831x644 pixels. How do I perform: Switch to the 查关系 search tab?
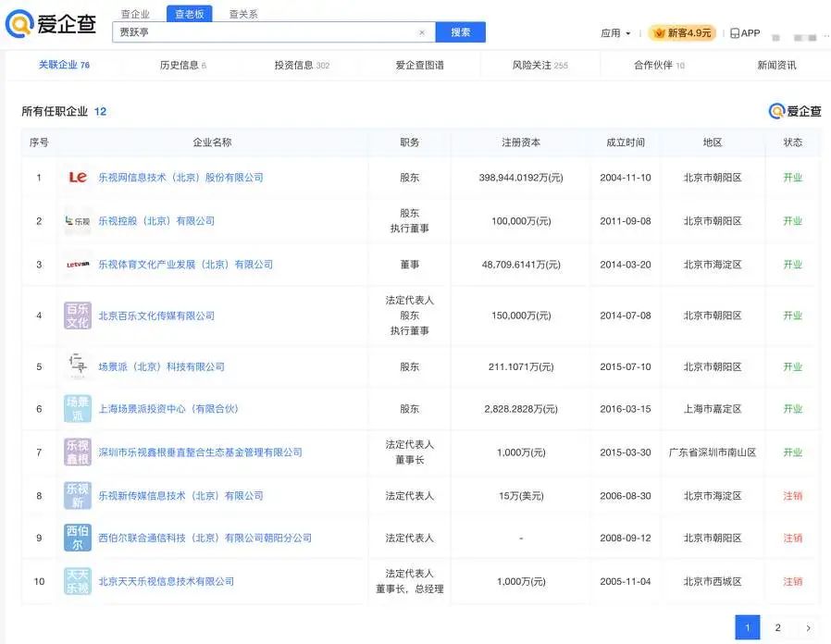point(243,14)
